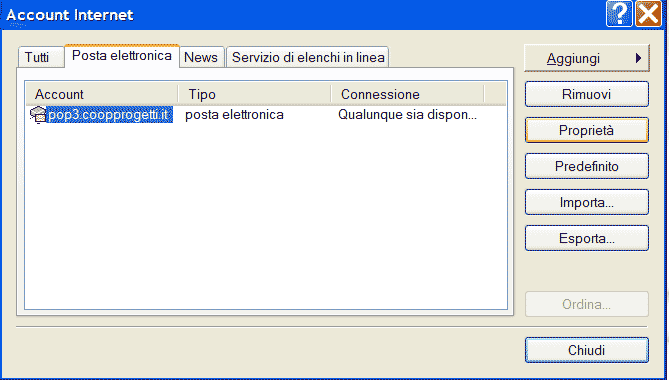This screenshot has height=380, width=669.
Task: Sort by the Tipo column header
Action: click(x=255, y=94)
